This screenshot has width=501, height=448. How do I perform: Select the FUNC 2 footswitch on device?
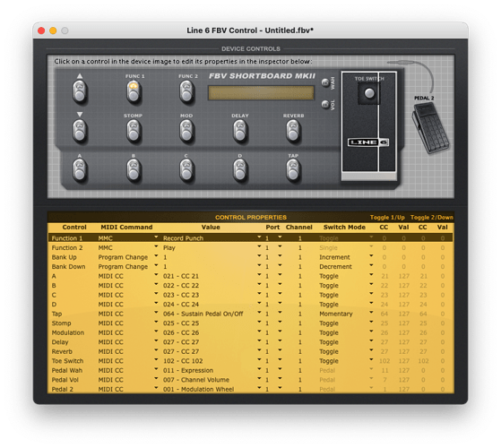tap(186, 91)
